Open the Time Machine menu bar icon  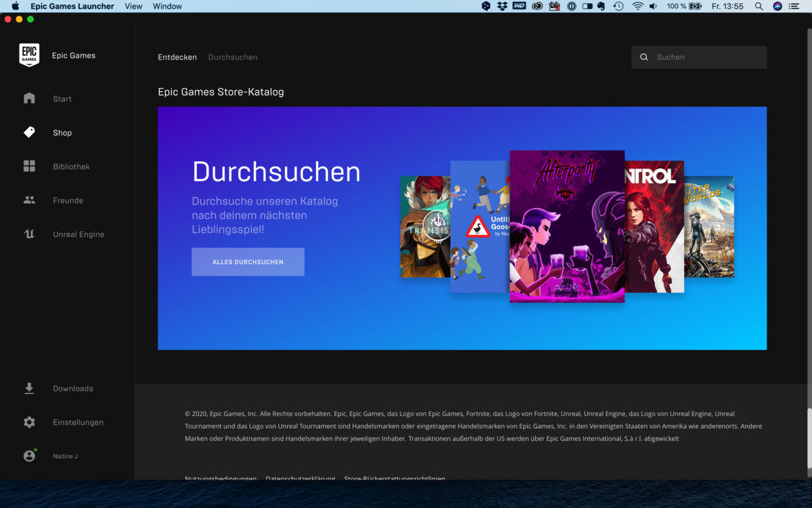click(x=618, y=6)
